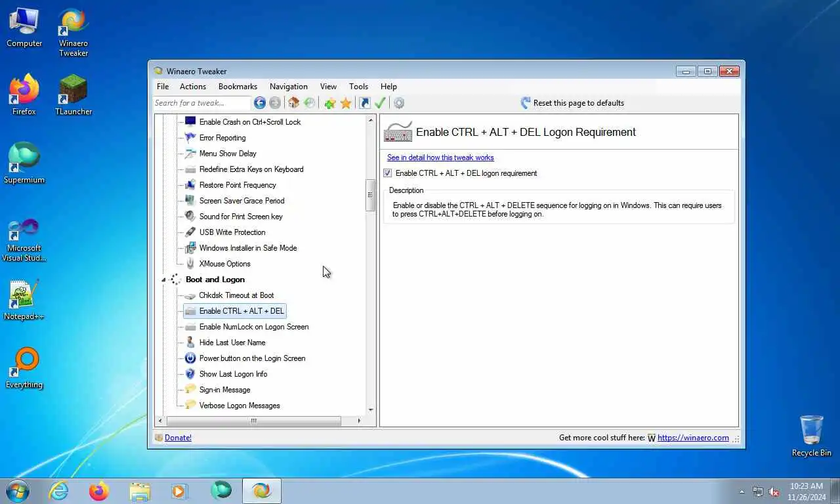Select the Recycle Bin icon
The height and width of the screenshot is (504, 840).
[x=812, y=436]
